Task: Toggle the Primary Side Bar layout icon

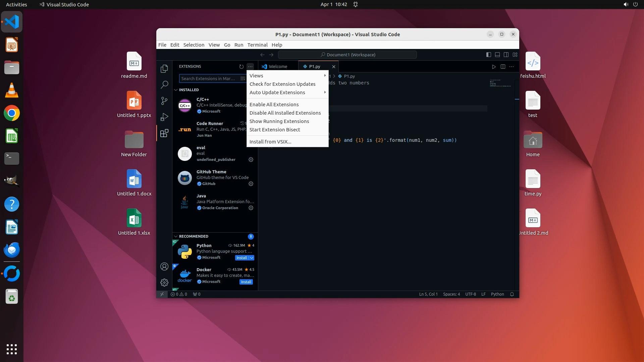Action: (489, 55)
